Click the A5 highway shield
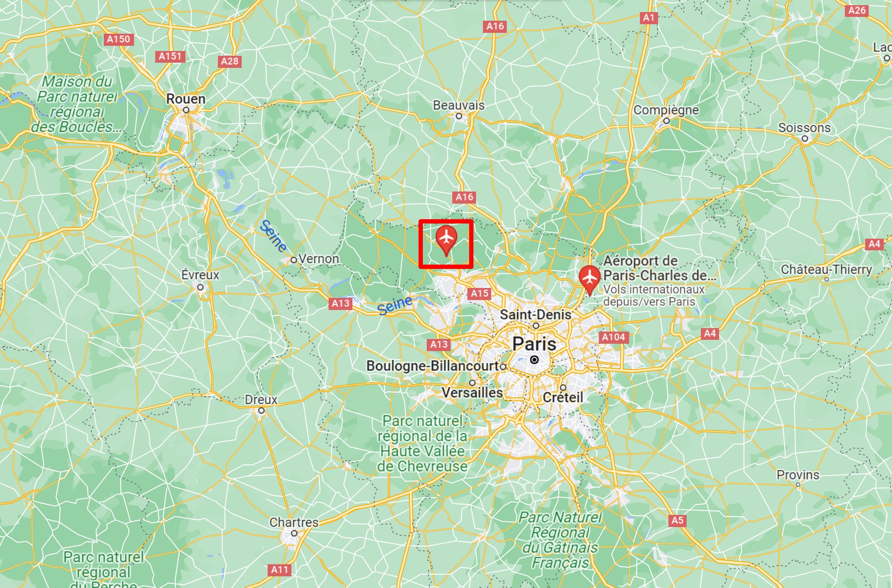Screen dimensions: 892x588 [x=678, y=521]
